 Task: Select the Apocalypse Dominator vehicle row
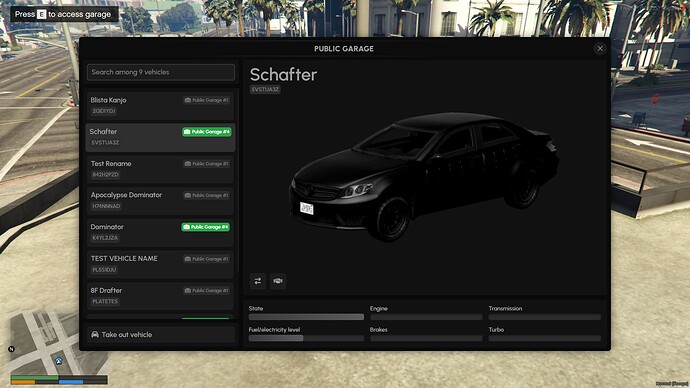tap(161, 201)
